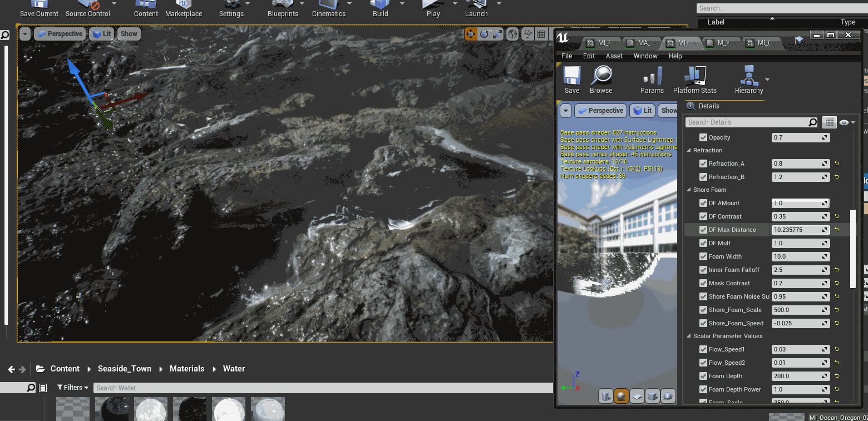
Task: Open the File menu in material editor
Action: pos(567,56)
